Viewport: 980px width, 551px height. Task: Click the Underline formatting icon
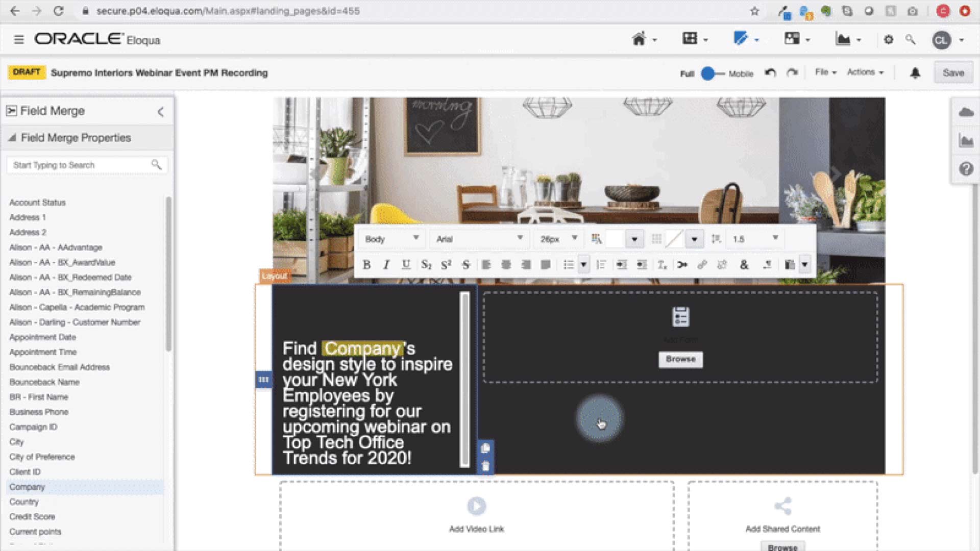[406, 264]
